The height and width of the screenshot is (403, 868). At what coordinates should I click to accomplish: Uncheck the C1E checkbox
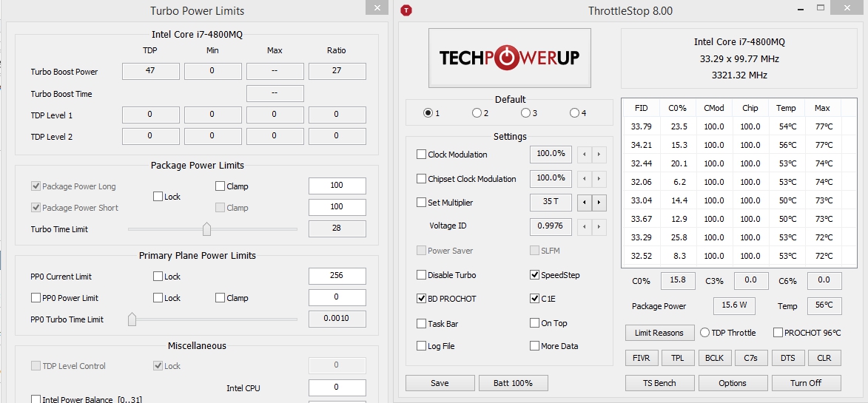(x=534, y=299)
